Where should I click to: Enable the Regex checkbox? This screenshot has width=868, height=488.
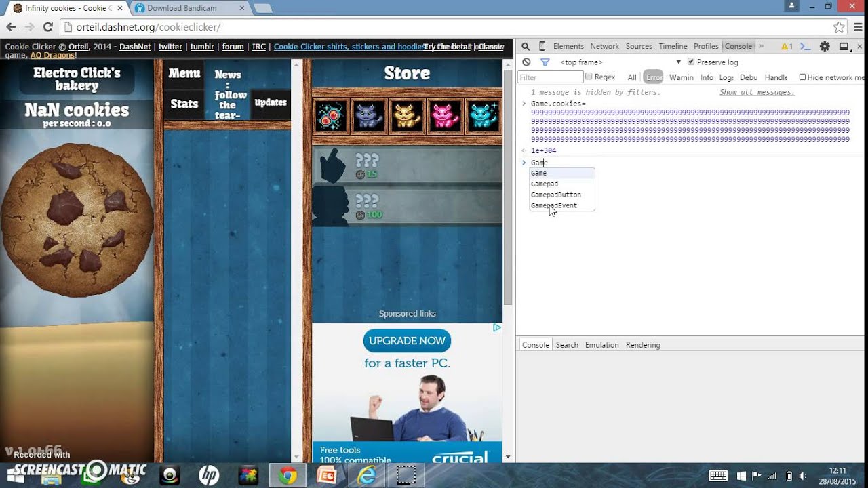(x=589, y=77)
